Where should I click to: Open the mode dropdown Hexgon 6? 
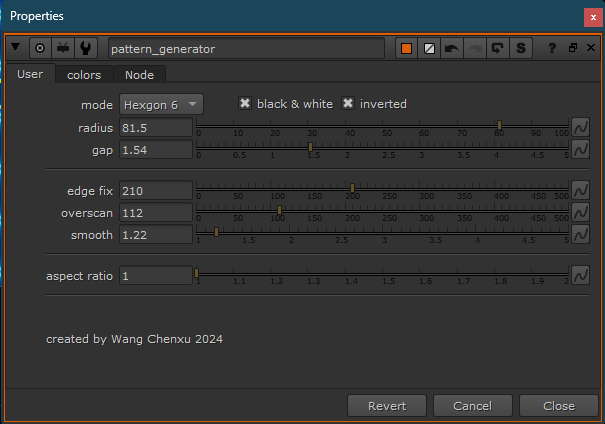[161, 104]
